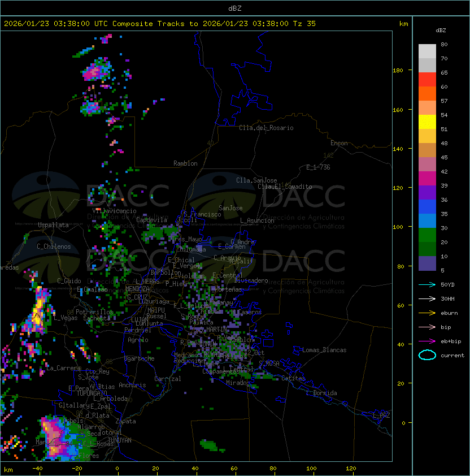The image size is (470, 476).
Task: Click the 'L_Dormida' map label
Action: click(x=321, y=393)
